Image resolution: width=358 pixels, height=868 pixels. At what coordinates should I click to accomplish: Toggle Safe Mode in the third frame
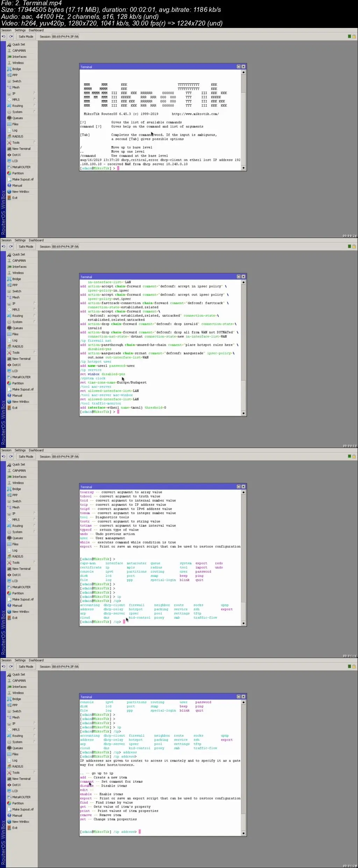(x=26, y=456)
